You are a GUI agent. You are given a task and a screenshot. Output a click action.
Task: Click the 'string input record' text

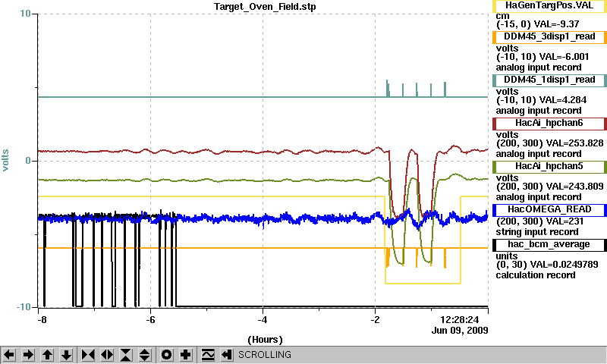tap(537, 232)
